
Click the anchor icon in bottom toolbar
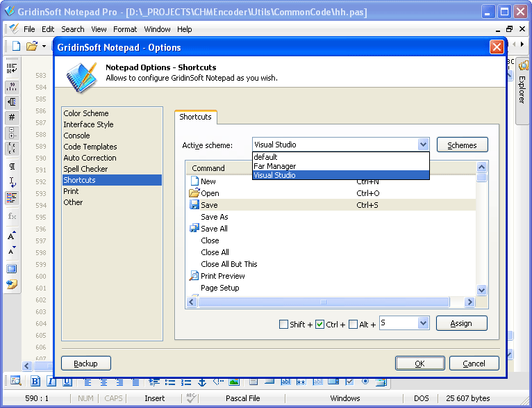(202, 382)
